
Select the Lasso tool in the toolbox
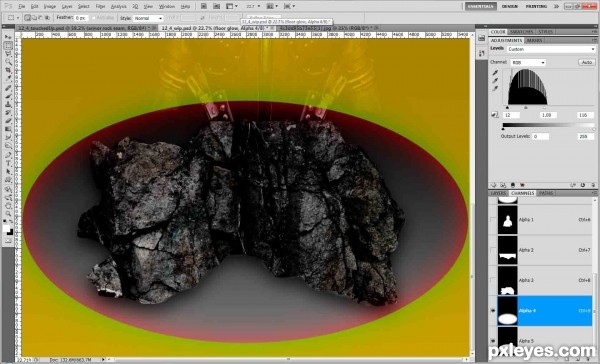[x=8, y=54]
